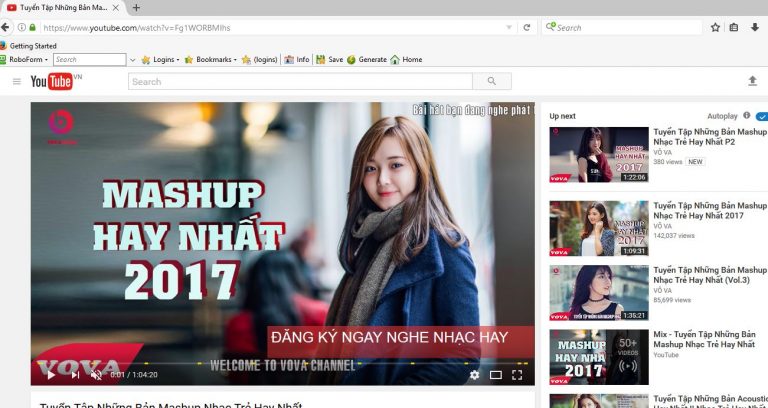The width and height of the screenshot is (768, 408).
Task: Click RoboForm Generate button
Action: [366, 59]
